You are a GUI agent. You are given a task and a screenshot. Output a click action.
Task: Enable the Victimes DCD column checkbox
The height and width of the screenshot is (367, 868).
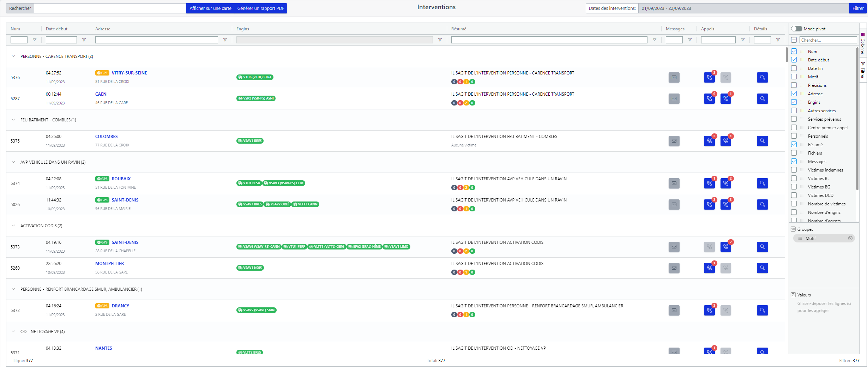click(x=794, y=195)
